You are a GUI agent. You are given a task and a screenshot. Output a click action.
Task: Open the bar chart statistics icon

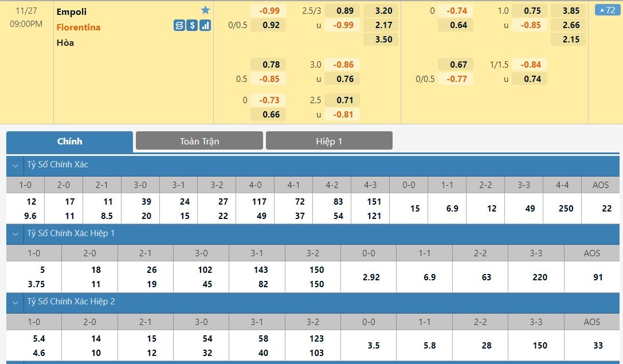tap(205, 25)
